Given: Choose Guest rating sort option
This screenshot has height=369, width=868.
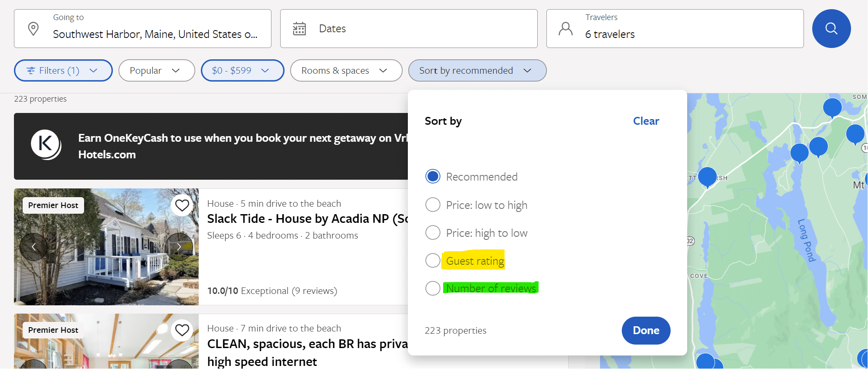Looking at the screenshot, I should pos(433,260).
